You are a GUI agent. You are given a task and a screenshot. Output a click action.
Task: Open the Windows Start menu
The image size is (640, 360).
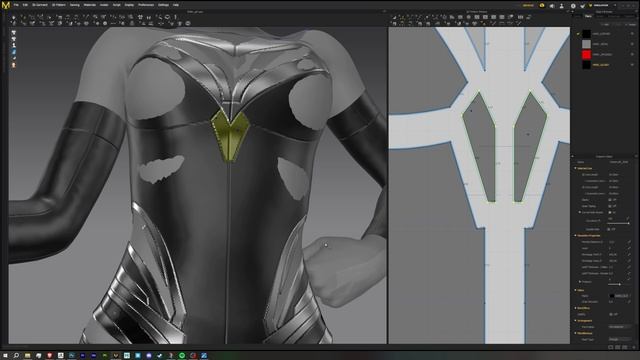(5, 356)
